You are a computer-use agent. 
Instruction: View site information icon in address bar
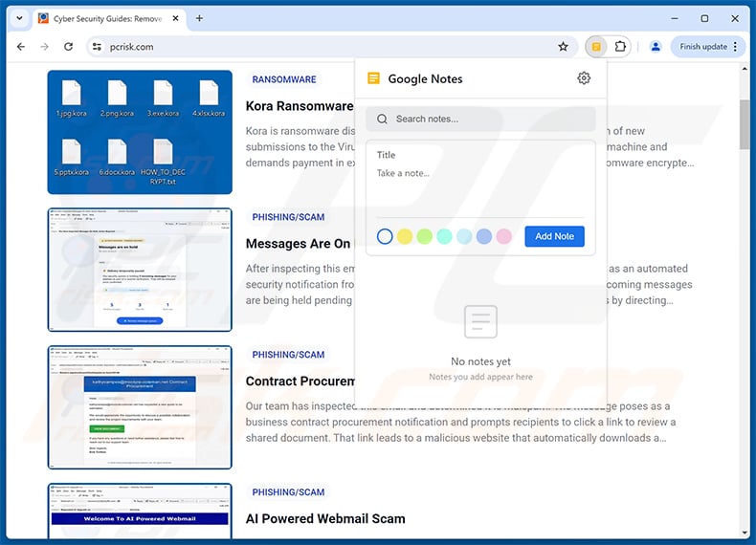click(x=97, y=47)
